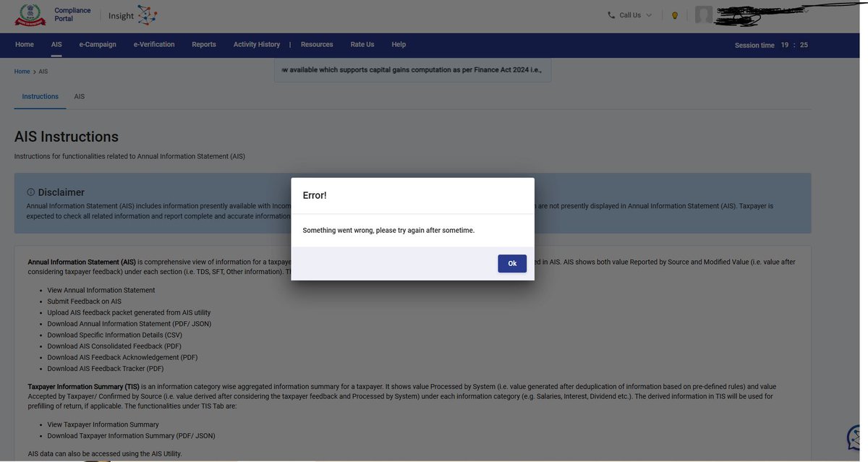This screenshot has width=868, height=462.
Task: Click the Session time countdown
Action: (771, 45)
